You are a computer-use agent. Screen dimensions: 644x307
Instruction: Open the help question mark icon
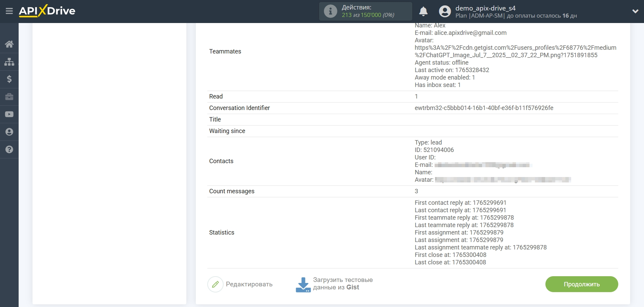click(9, 150)
